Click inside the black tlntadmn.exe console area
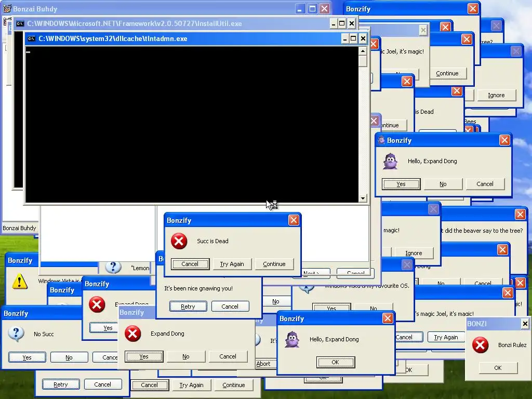Image resolution: width=532 pixels, height=399 pixels. (x=192, y=125)
